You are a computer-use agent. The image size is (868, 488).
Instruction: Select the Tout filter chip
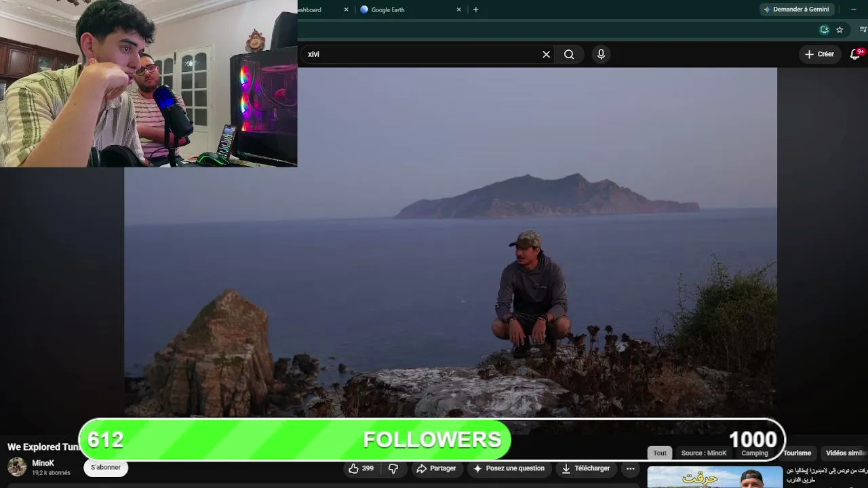(660, 453)
